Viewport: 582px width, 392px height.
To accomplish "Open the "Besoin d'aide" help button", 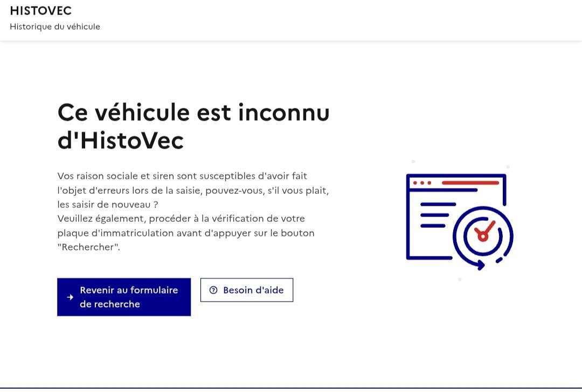I will (x=247, y=290).
